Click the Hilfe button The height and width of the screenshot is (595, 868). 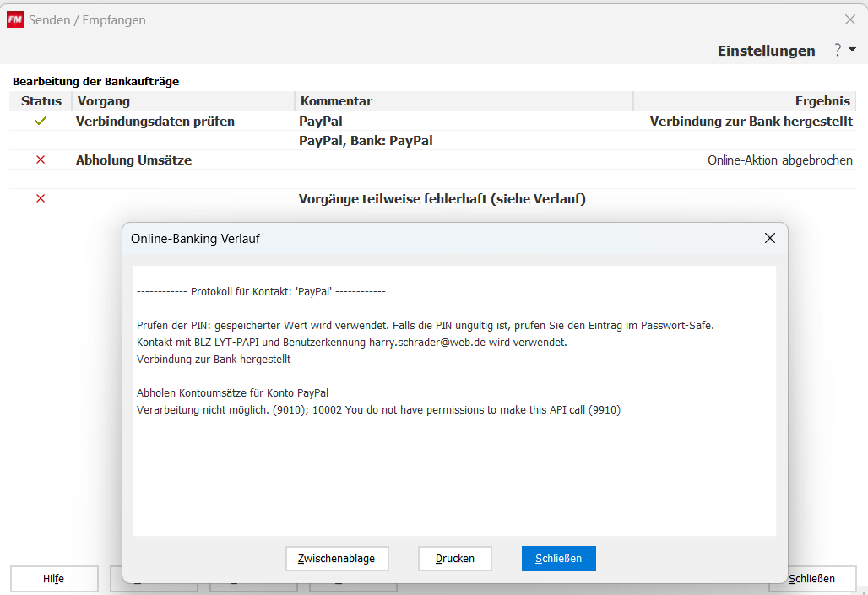(54, 579)
